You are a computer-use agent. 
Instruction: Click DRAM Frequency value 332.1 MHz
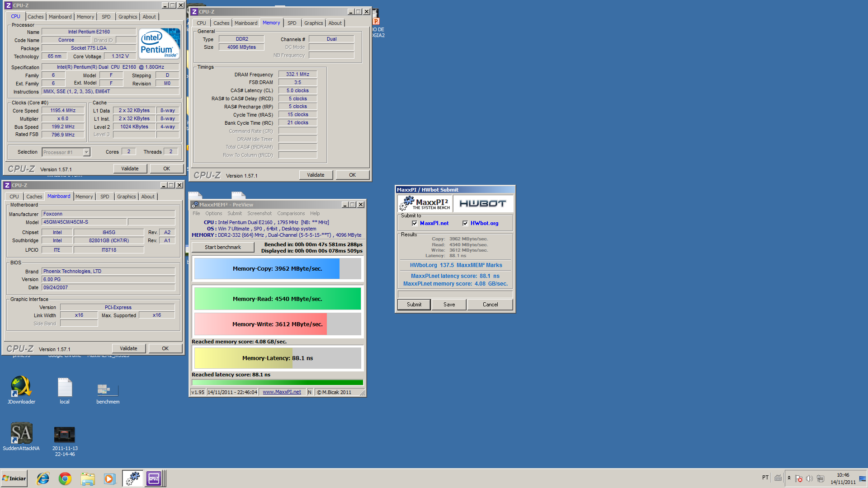[297, 74]
